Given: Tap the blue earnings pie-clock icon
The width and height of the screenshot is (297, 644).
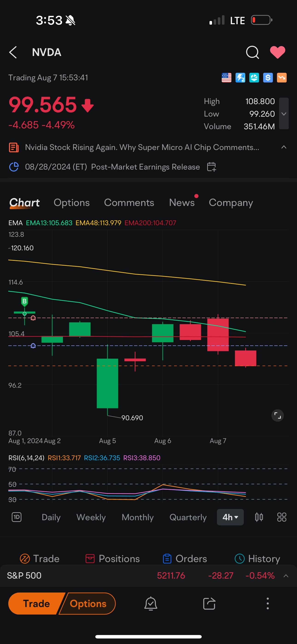Looking at the screenshot, I should coord(14,167).
